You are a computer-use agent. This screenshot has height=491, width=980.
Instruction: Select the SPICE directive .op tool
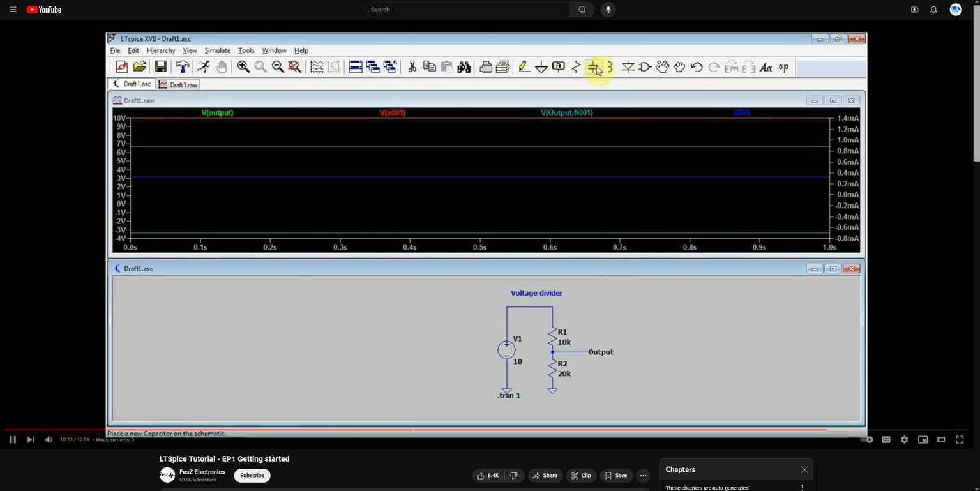click(783, 67)
